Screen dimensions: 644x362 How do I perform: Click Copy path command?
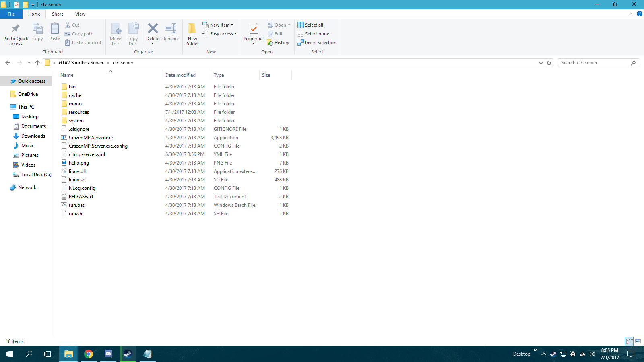click(x=79, y=34)
